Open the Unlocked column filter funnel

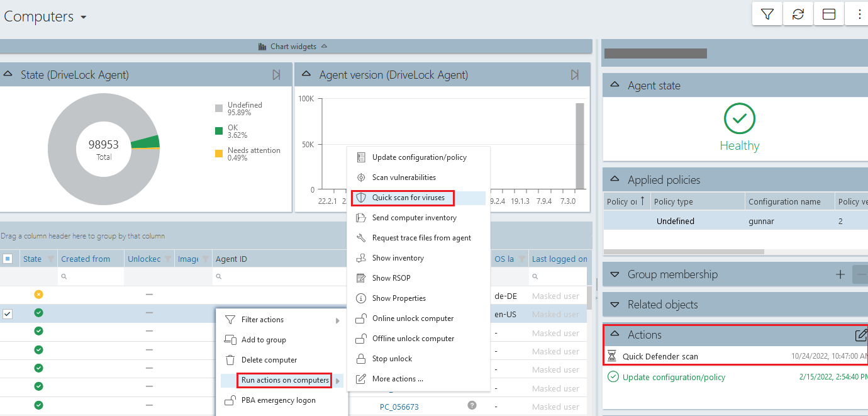[x=168, y=259]
